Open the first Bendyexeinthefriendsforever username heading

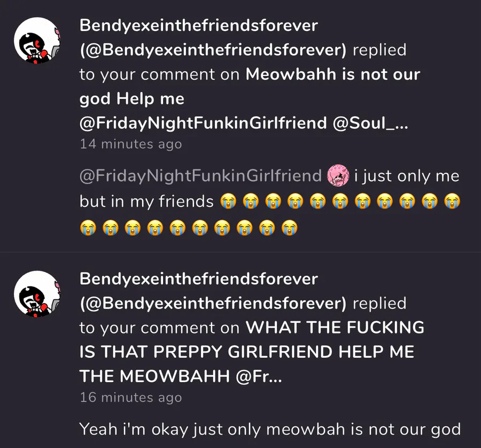click(x=198, y=25)
